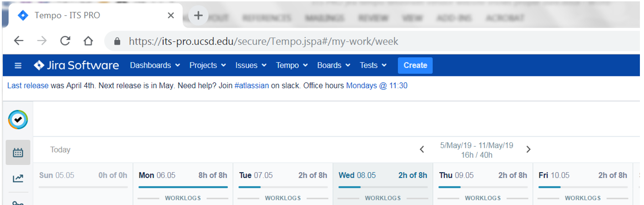This screenshot has height=205, width=644.
Task: Go to browser home page
Action: (88, 41)
